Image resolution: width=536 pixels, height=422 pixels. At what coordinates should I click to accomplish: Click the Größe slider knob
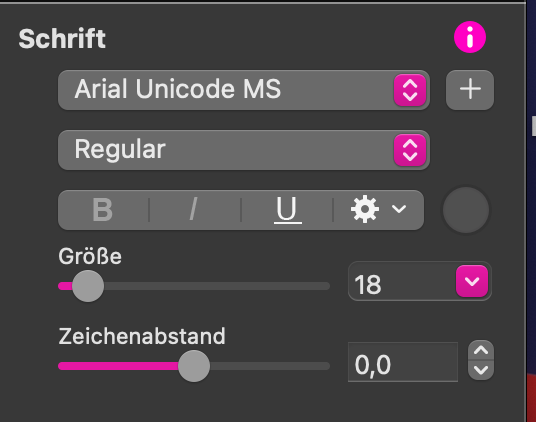(x=88, y=286)
